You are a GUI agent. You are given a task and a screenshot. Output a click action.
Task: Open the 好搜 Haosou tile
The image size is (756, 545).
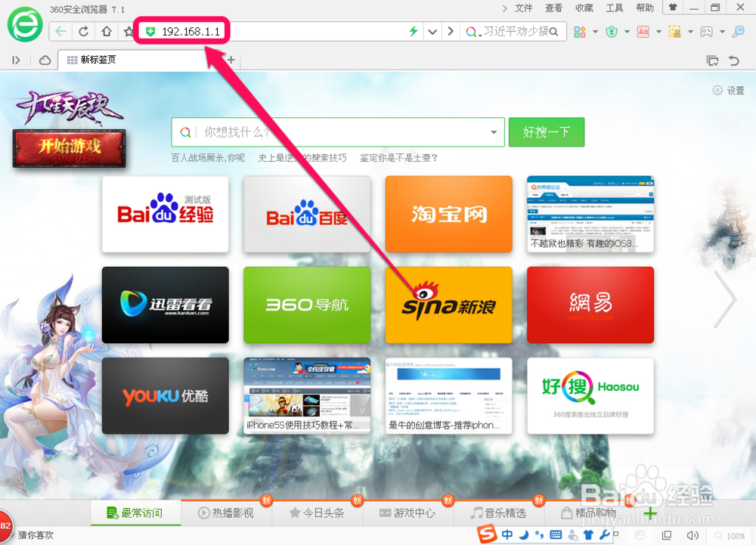coord(590,395)
